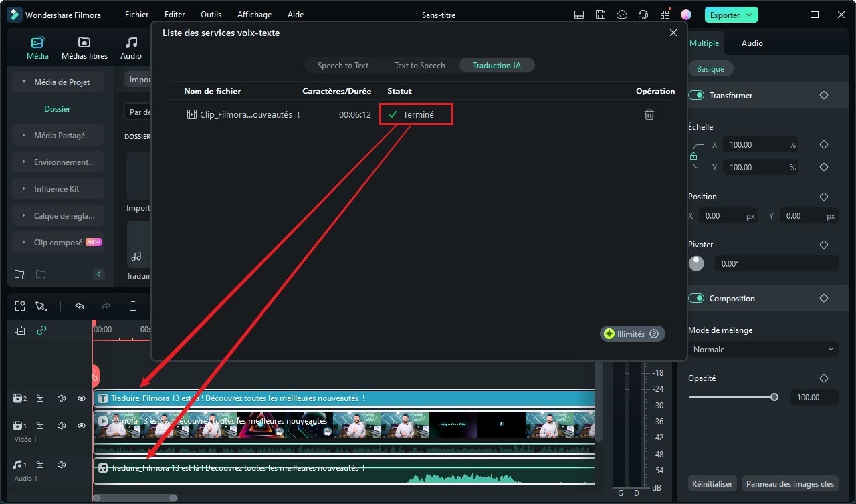
Task: Switch to the Speech to Text tab
Action: click(x=343, y=66)
